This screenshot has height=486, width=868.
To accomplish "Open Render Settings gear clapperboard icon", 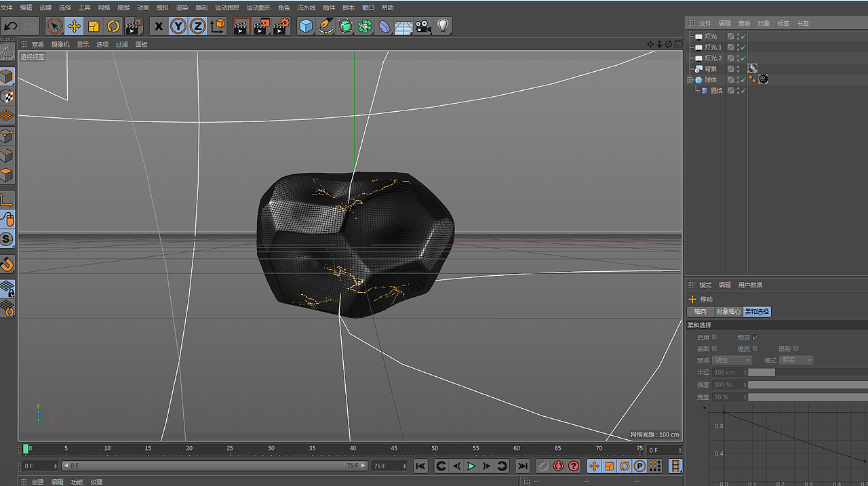I will click(x=281, y=26).
